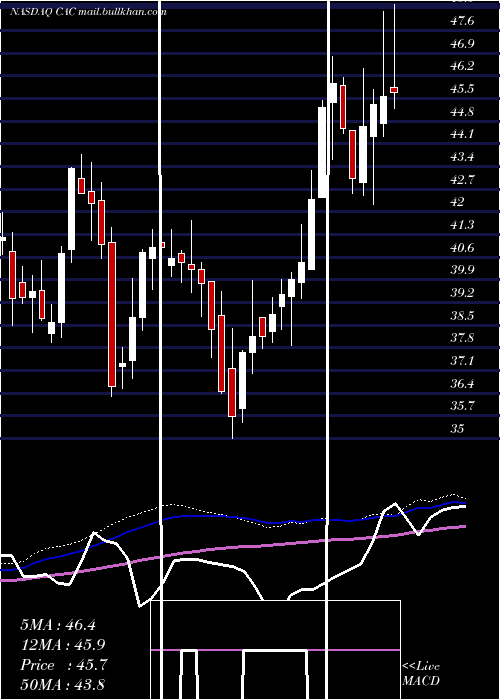This screenshot has width=500, height=700.
Task: Click the 46.9 price axis label
Action: [x=462, y=44]
